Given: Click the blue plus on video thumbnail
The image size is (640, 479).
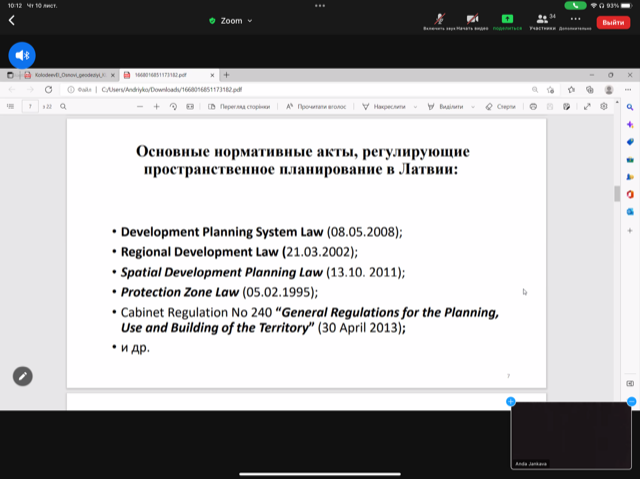Looking at the screenshot, I should pyautogui.click(x=511, y=401).
